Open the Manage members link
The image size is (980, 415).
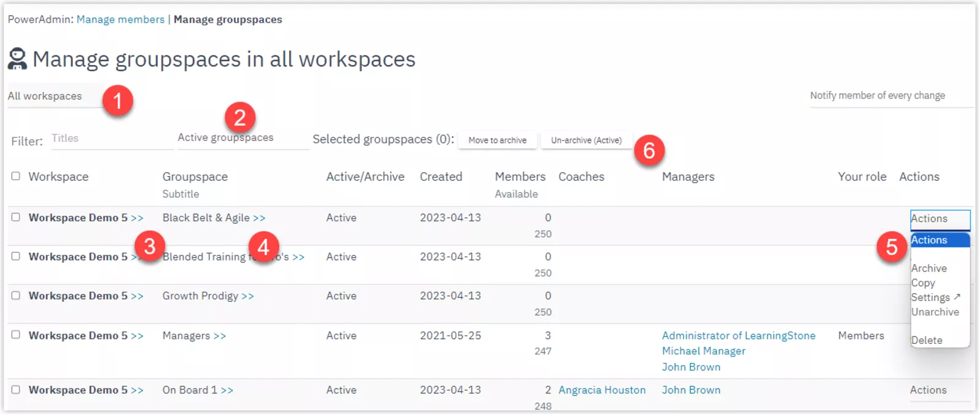click(120, 20)
